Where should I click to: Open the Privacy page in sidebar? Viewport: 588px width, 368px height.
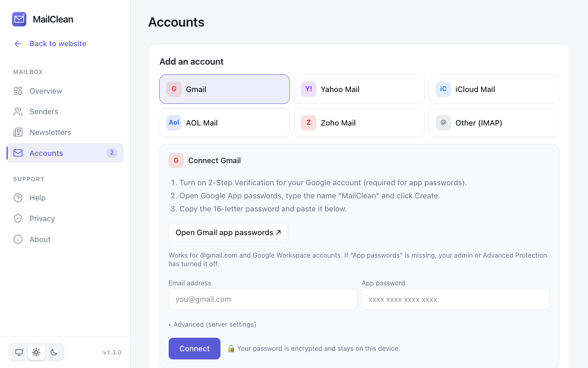click(65, 218)
